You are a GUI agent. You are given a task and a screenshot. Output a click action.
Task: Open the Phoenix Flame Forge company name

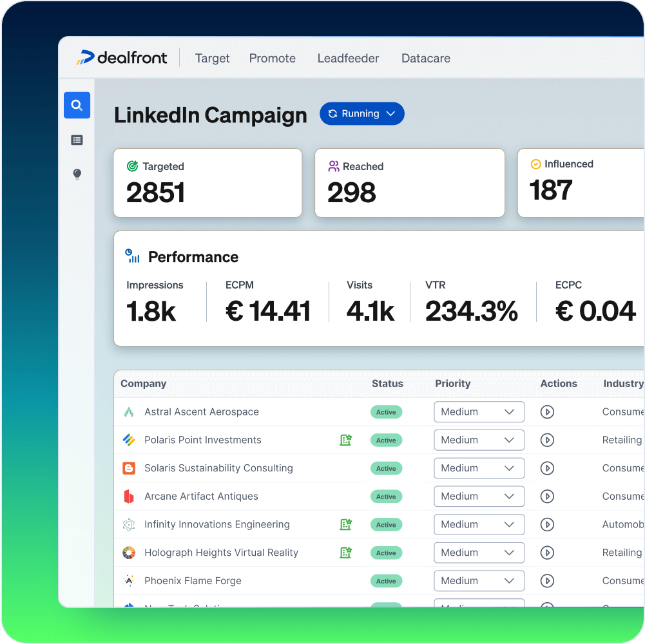193,581
